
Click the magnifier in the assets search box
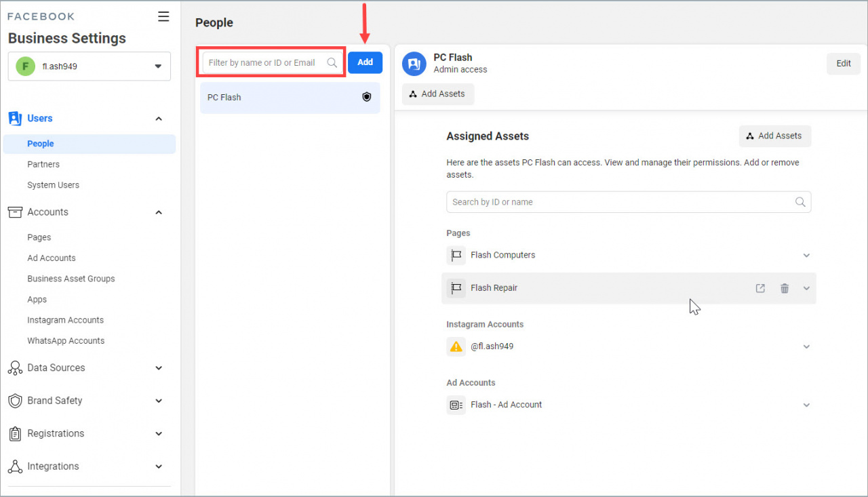tap(800, 202)
